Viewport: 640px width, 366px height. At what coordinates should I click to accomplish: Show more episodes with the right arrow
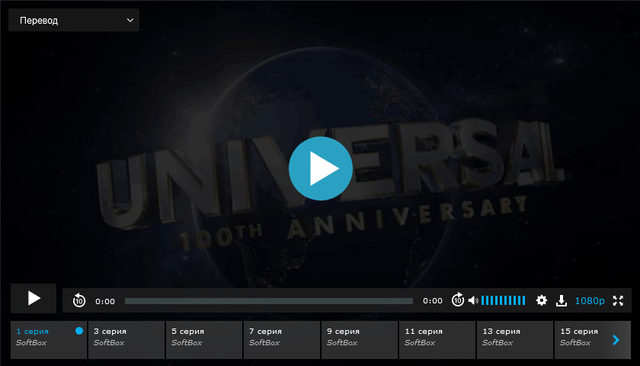click(x=616, y=340)
